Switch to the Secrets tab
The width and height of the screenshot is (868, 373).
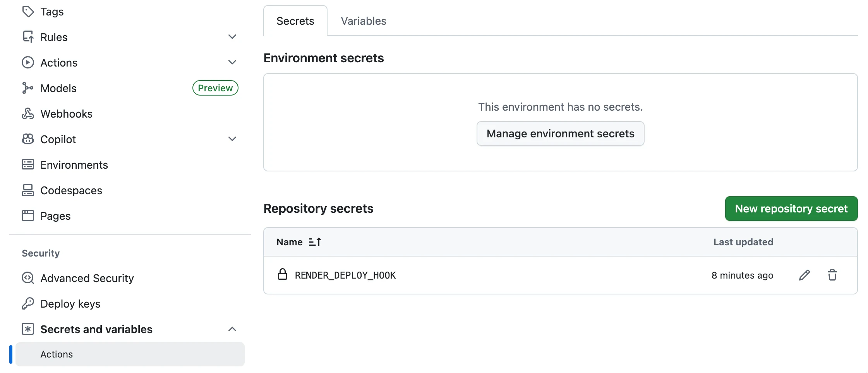click(x=295, y=21)
